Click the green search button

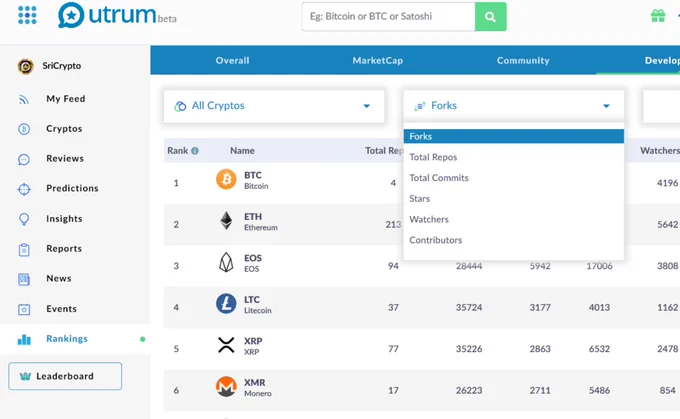tap(490, 16)
